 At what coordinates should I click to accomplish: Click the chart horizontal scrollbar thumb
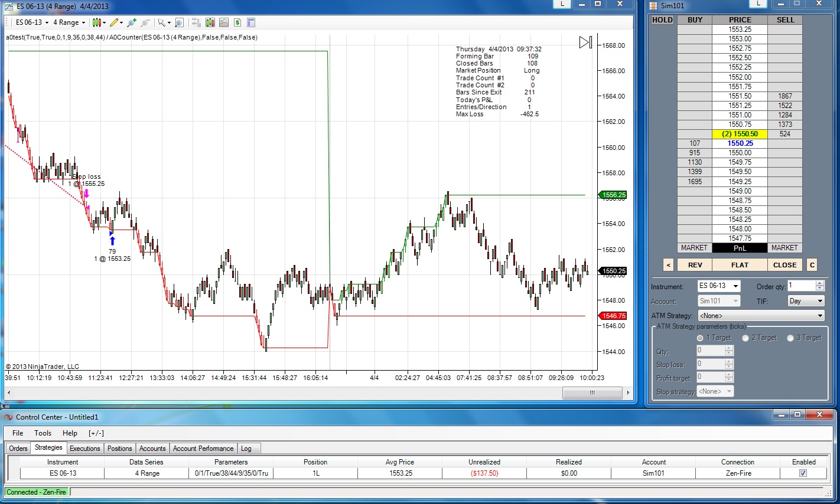[592, 392]
